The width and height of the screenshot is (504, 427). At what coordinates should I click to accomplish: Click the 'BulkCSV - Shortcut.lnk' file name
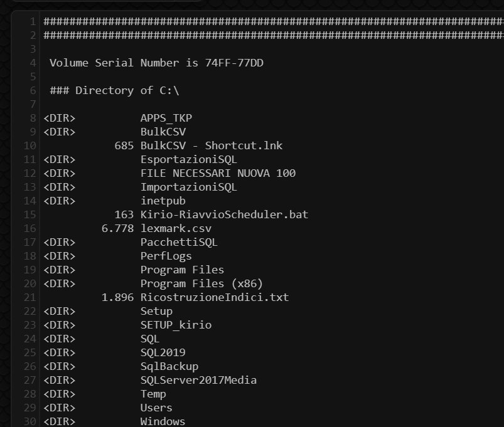(212, 145)
